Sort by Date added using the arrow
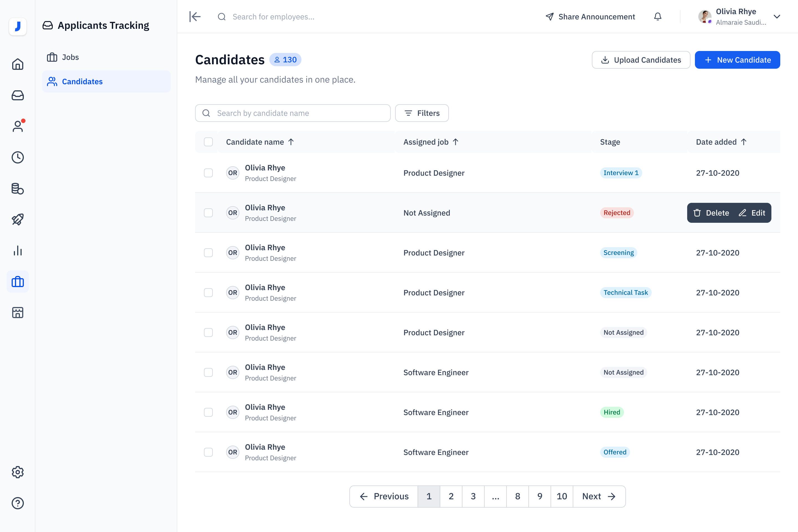Image resolution: width=798 pixels, height=532 pixels. point(744,142)
